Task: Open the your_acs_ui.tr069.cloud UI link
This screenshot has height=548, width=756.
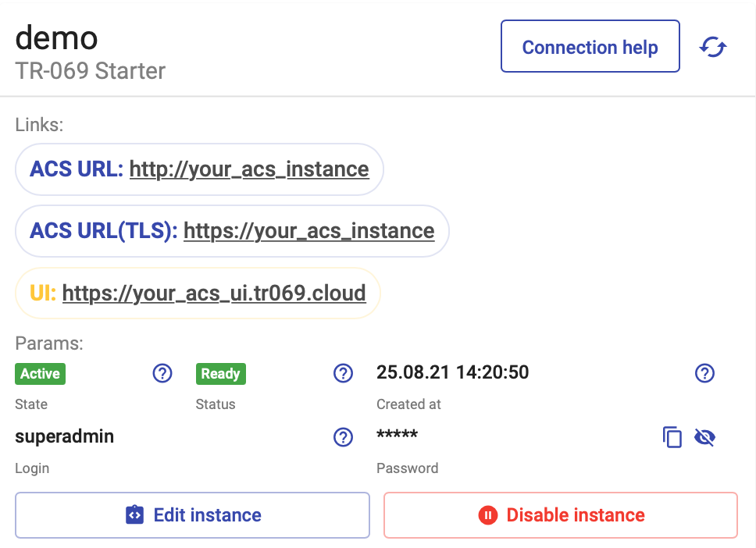Action: pyautogui.click(x=215, y=293)
